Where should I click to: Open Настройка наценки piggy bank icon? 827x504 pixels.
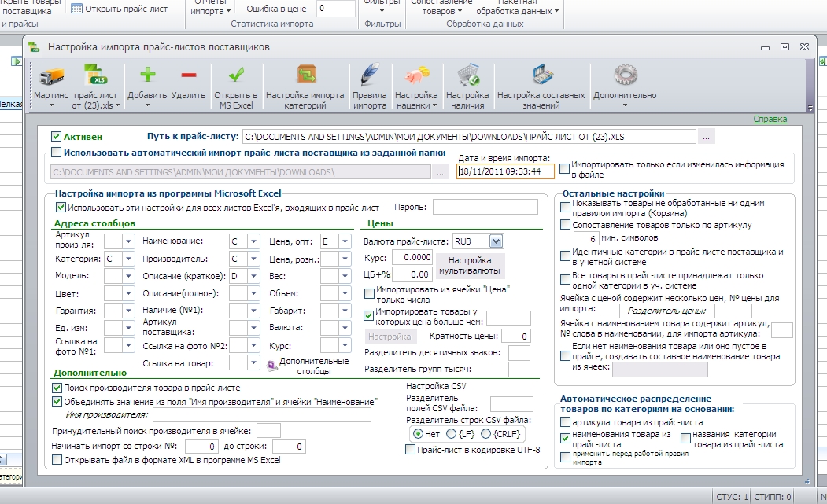pos(416,75)
